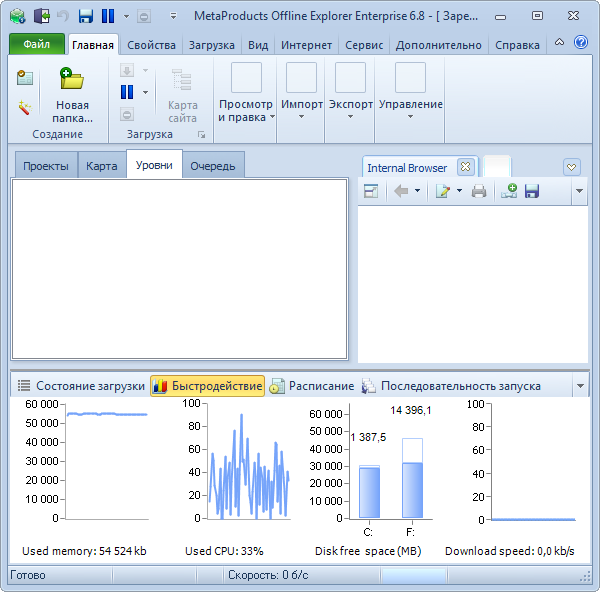
Task: Click the progress bar in status bar
Action: 413,575
